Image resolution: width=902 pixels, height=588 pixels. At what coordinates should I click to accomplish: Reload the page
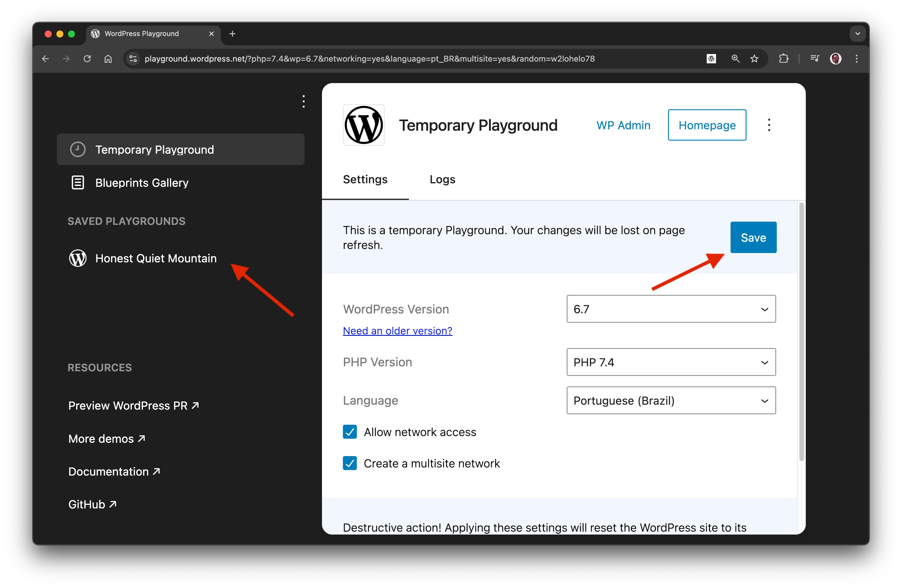click(x=87, y=59)
